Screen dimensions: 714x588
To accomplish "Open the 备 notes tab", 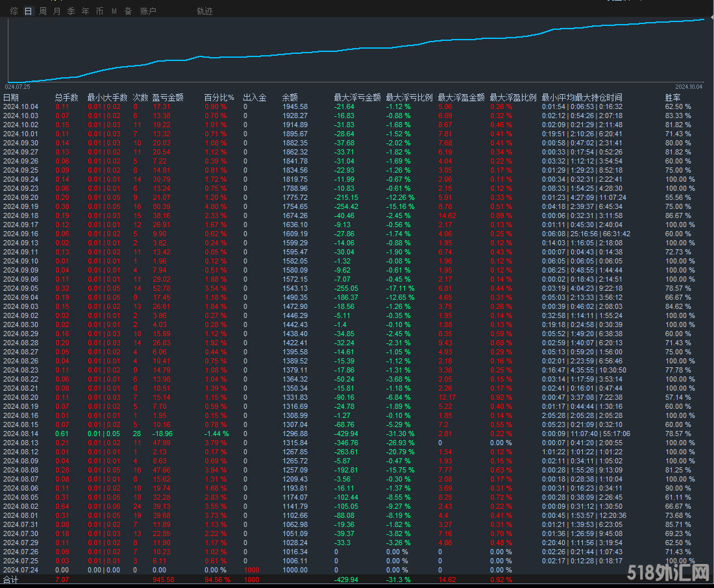I will pyautogui.click(x=128, y=11).
